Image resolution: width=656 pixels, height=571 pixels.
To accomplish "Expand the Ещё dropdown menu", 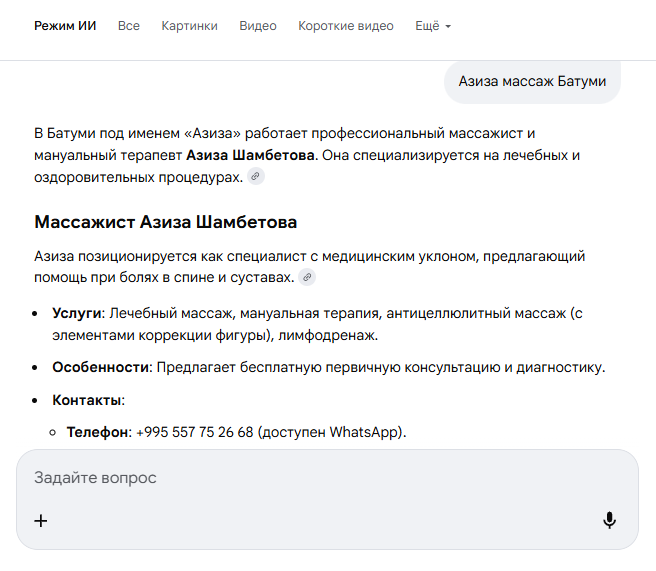I will click(x=433, y=26).
